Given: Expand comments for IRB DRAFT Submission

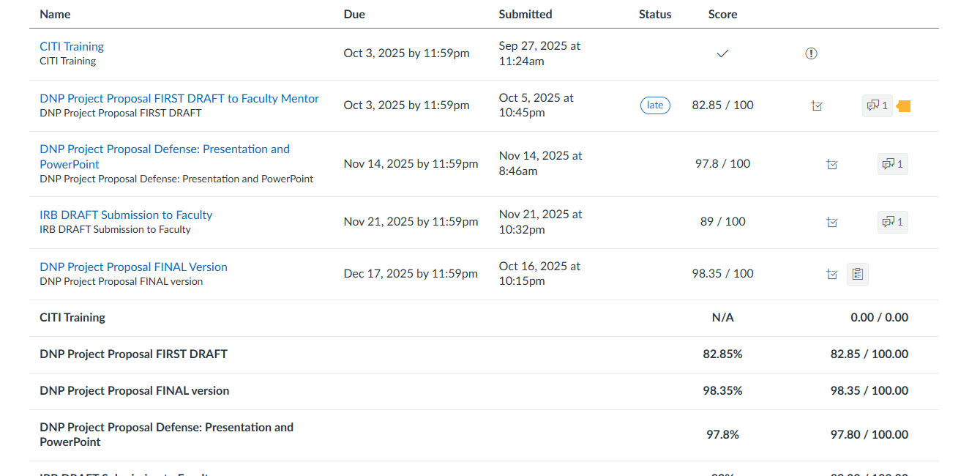Looking at the screenshot, I should 892,222.
